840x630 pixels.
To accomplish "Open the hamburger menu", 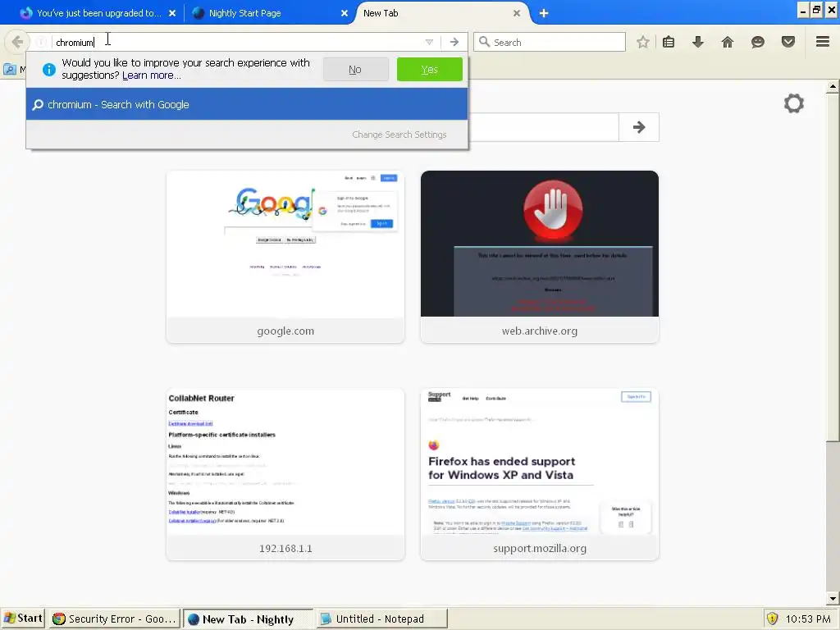I will click(x=823, y=41).
